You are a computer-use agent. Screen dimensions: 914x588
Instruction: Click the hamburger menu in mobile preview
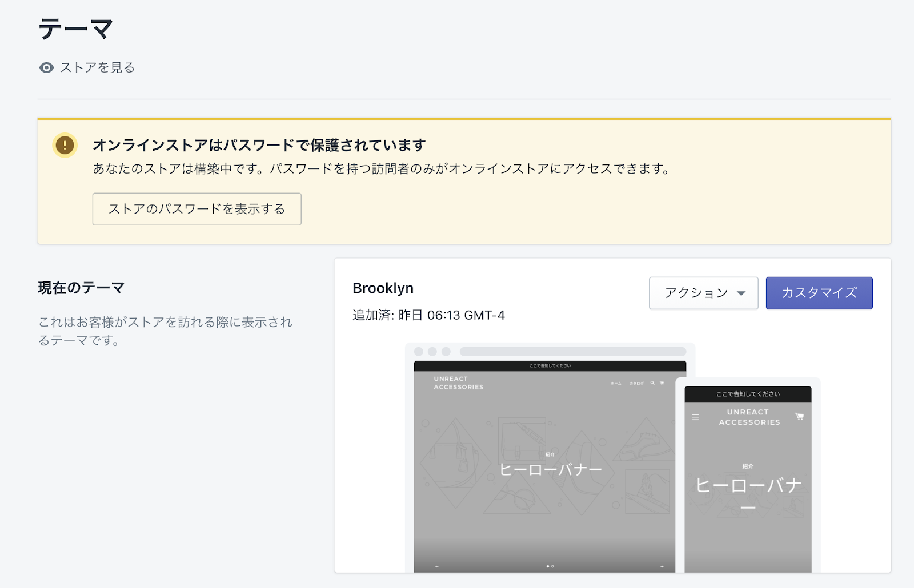coord(695,417)
